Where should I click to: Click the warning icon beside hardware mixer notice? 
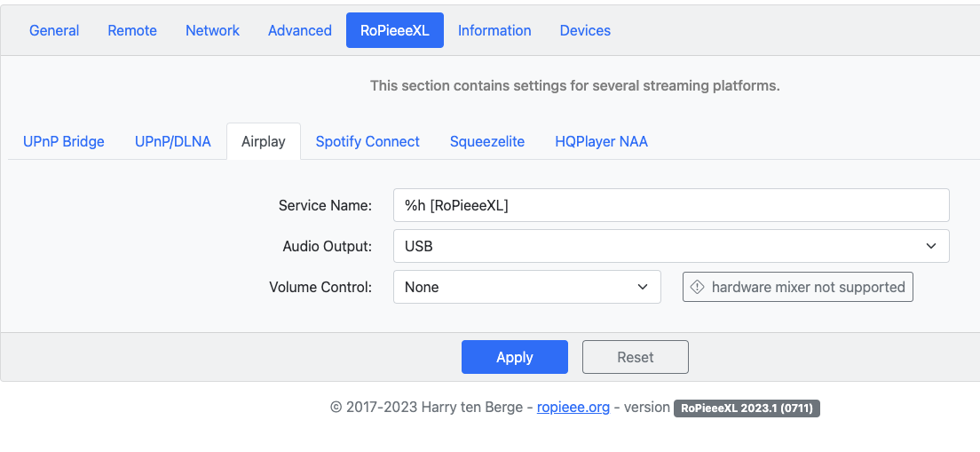[698, 287]
